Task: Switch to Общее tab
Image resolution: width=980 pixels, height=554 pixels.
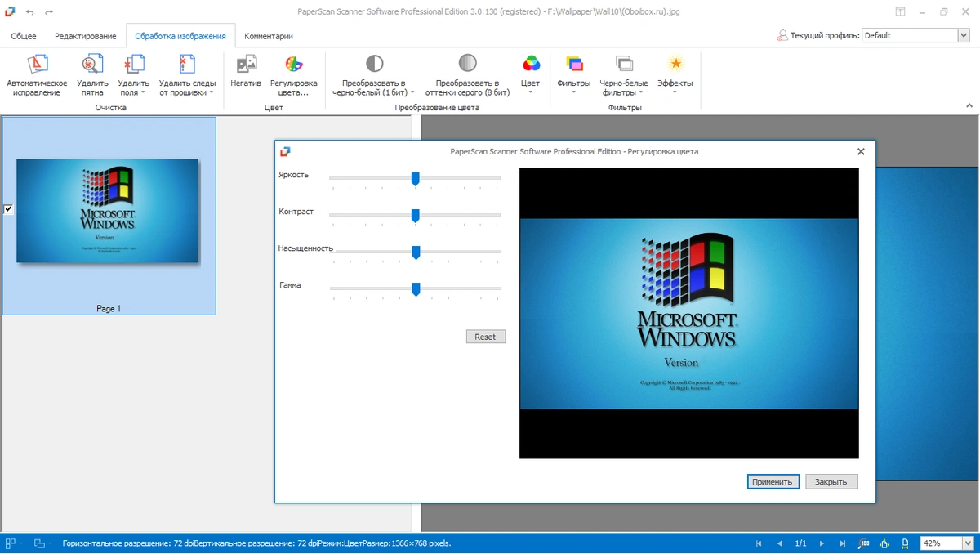Action: click(24, 36)
